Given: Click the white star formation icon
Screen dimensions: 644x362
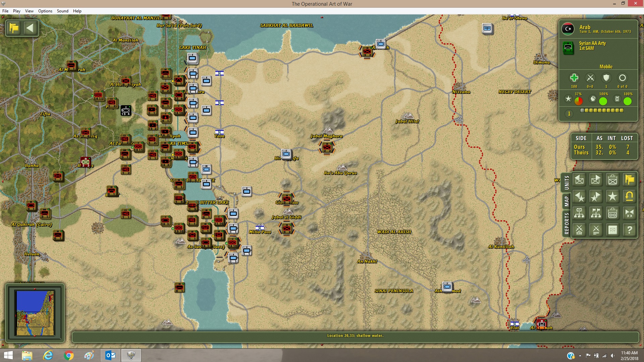Looking at the screenshot, I should (x=612, y=197).
